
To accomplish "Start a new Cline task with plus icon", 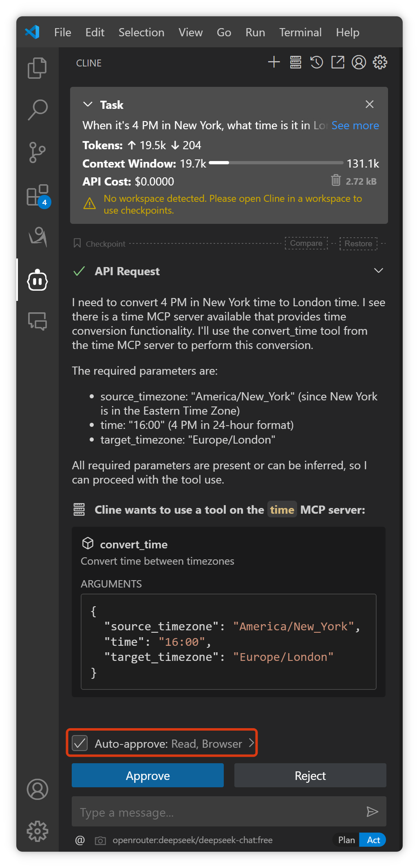I will (274, 62).
